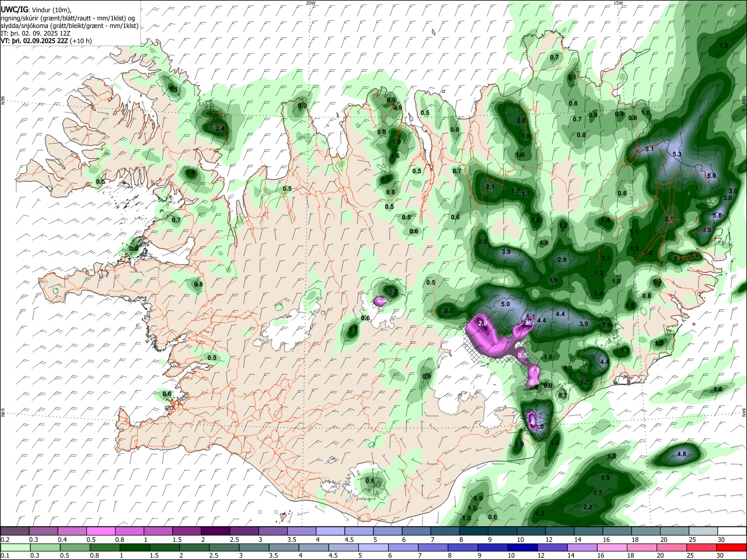
Task: Select the 1–1.5 darkest green swatch in bottom legend row
Action: point(135,547)
